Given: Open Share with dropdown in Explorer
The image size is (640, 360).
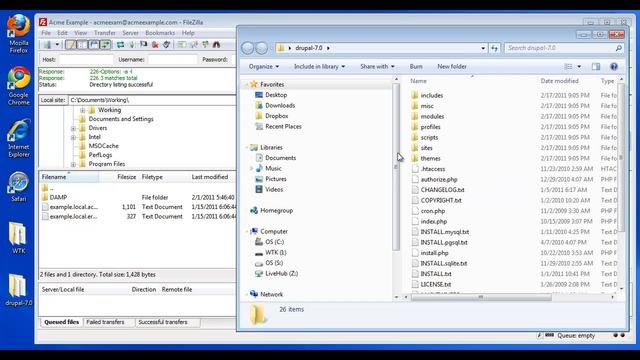Looking at the screenshot, I should point(377,66).
